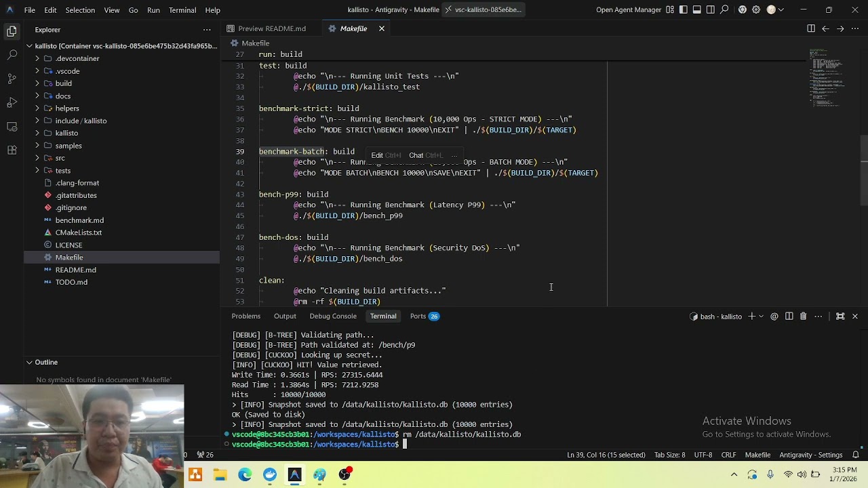Switch to Problems panel tab
The width and height of the screenshot is (868, 488).
click(246, 316)
